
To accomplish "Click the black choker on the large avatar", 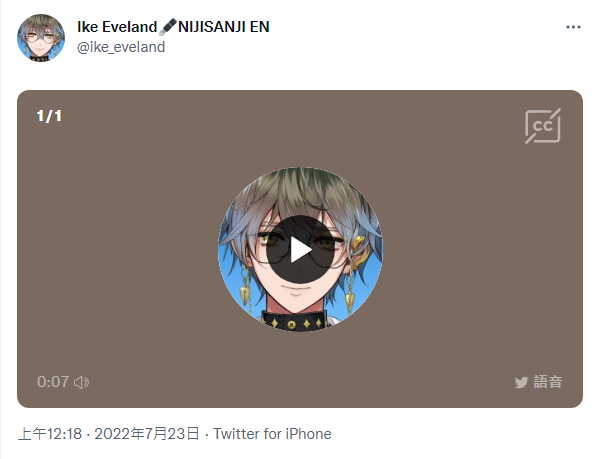I will tap(294, 321).
